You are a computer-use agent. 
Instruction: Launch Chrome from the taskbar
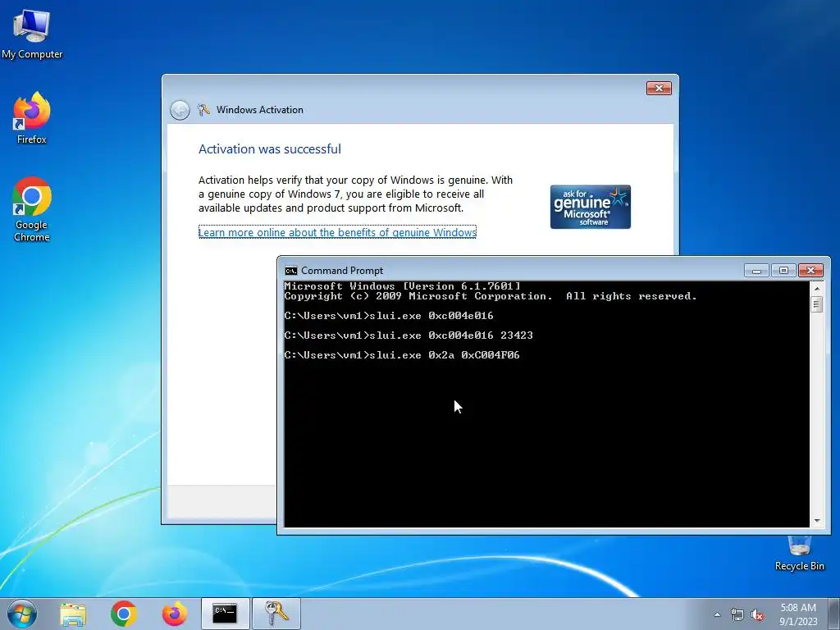124,614
